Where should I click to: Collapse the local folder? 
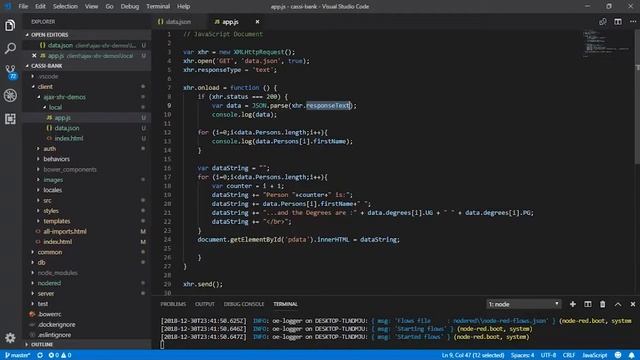point(55,107)
